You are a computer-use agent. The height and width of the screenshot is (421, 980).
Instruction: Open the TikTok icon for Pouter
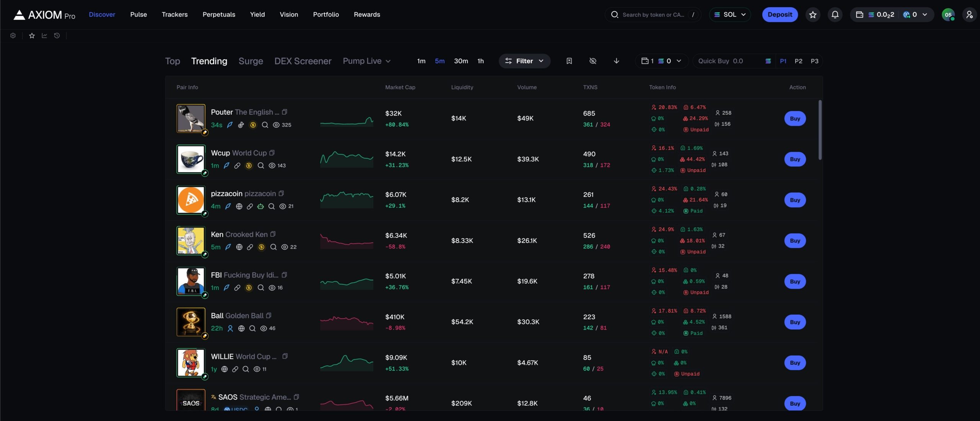[241, 125]
